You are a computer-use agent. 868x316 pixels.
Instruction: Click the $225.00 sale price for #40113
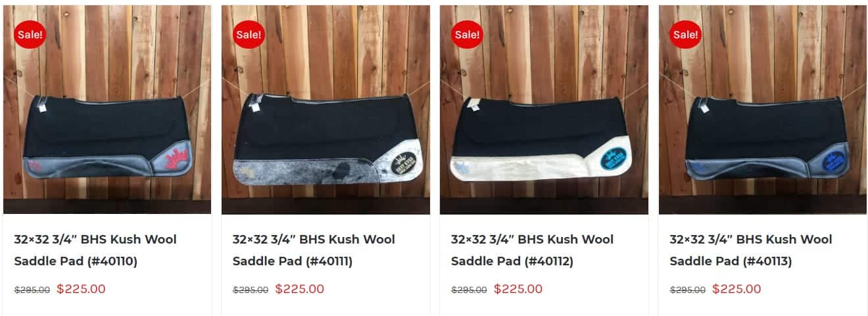point(736,289)
